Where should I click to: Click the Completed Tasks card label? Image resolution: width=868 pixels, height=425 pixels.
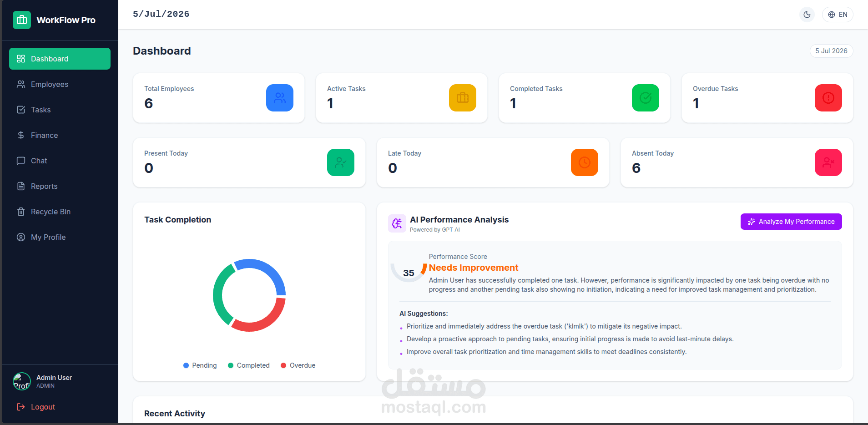pyautogui.click(x=536, y=89)
